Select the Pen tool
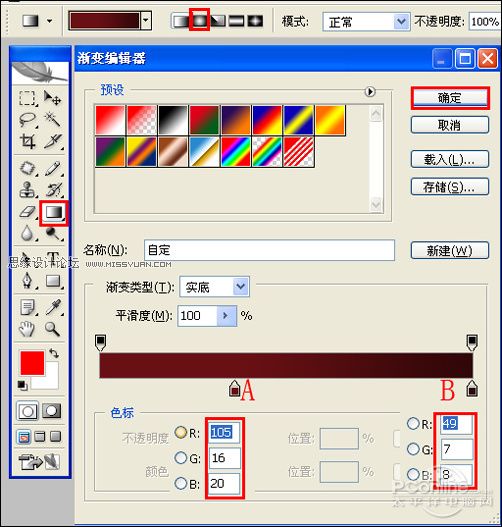Image resolution: width=502 pixels, height=527 pixels. pos(27,280)
